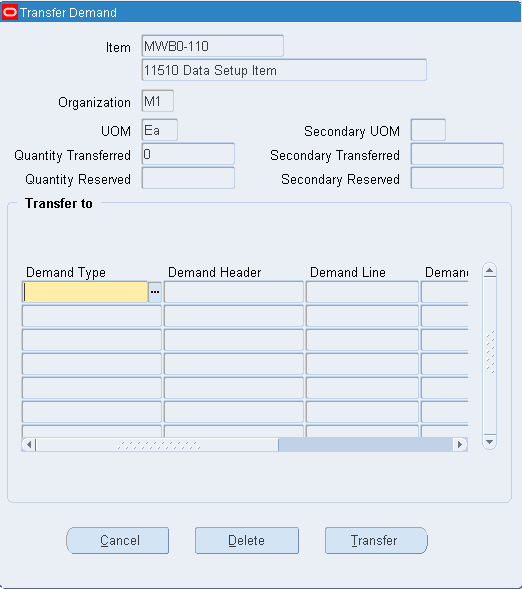The width and height of the screenshot is (522, 589).
Task: Click the Demand Header column label
Action: click(x=214, y=272)
